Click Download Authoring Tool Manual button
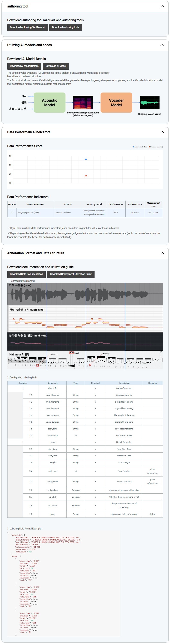This screenshot has width=170, height=644. point(28,28)
